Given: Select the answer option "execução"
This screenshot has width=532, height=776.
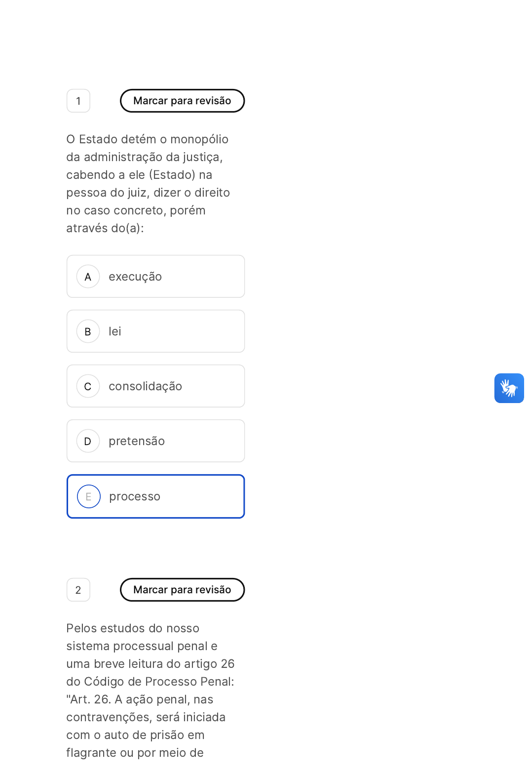Looking at the screenshot, I should [135, 277].
